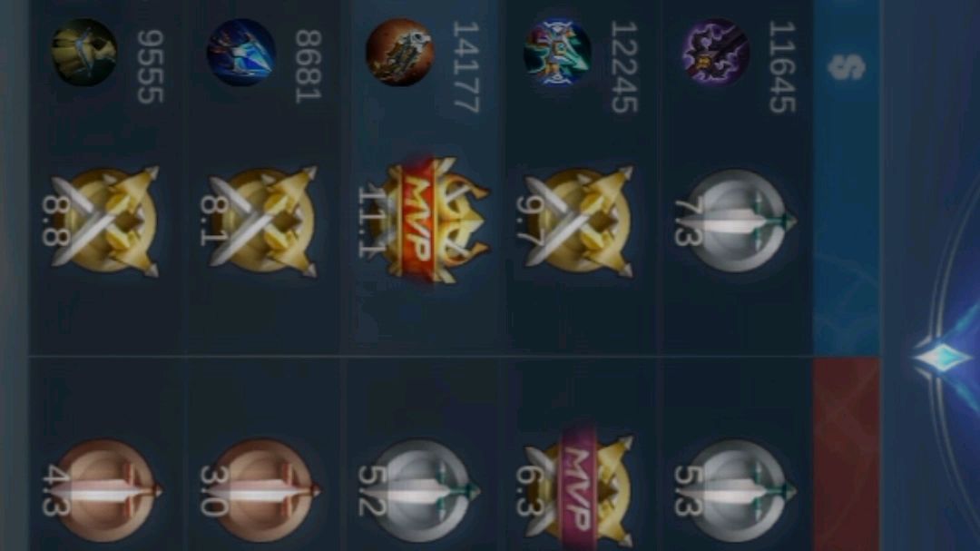
Task: Click the silver medal rated 5.3
Action: pyautogui.click(x=734, y=491)
